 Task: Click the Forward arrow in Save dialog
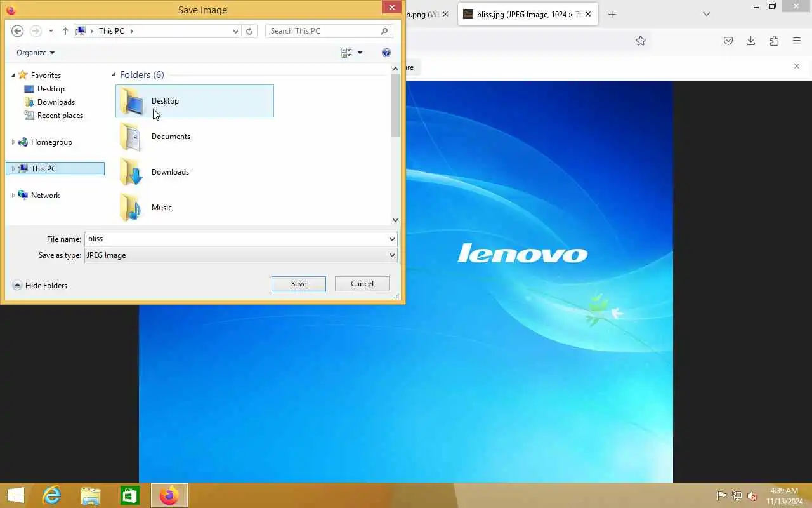tap(36, 31)
